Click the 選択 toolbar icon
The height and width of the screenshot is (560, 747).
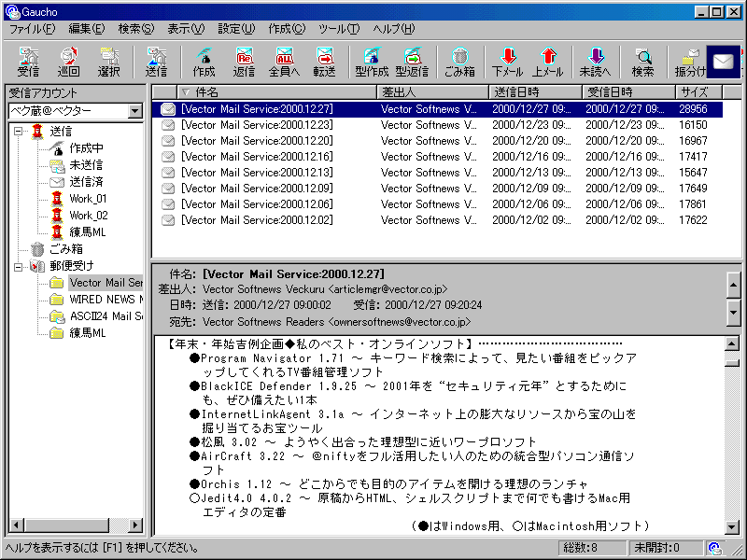pos(109,62)
